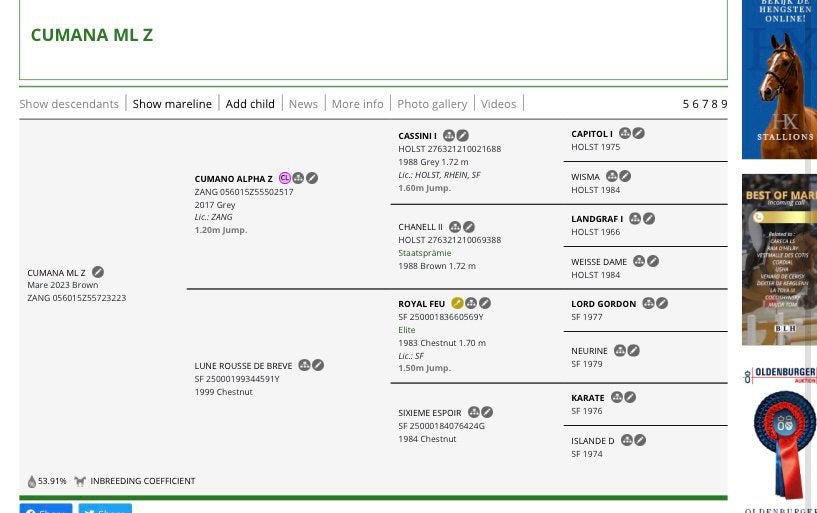This screenshot has height=513, width=817.
Task: Open progeny icon for Islande D
Action: coord(626,440)
